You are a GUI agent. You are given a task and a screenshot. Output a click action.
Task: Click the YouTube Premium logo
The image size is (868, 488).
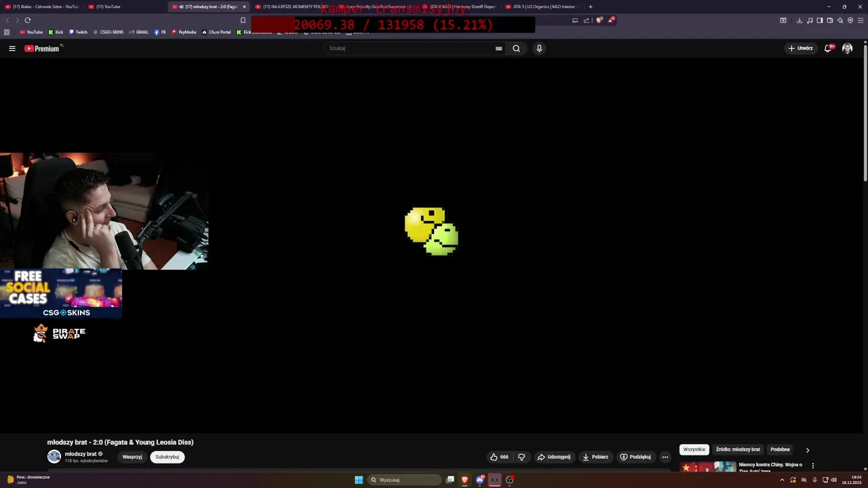pos(42,48)
